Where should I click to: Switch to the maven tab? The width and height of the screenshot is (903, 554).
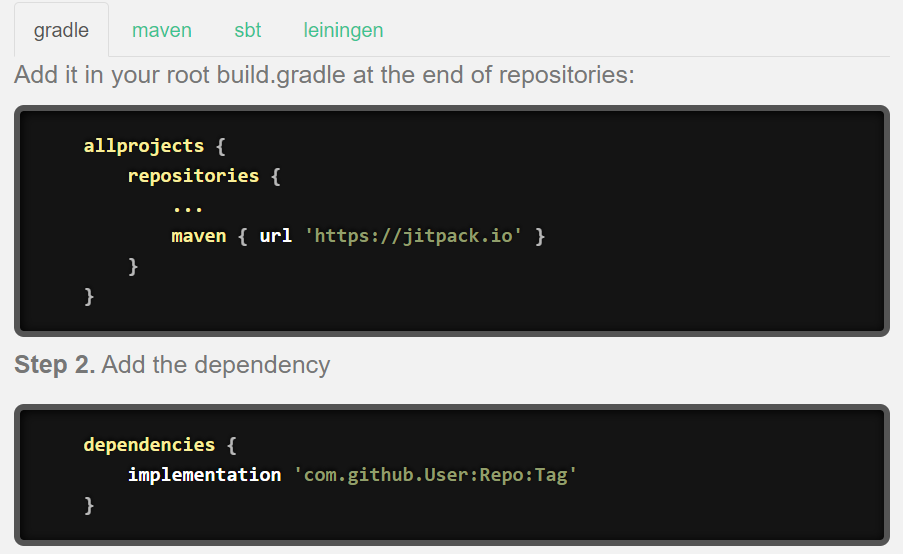click(x=162, y=30)
